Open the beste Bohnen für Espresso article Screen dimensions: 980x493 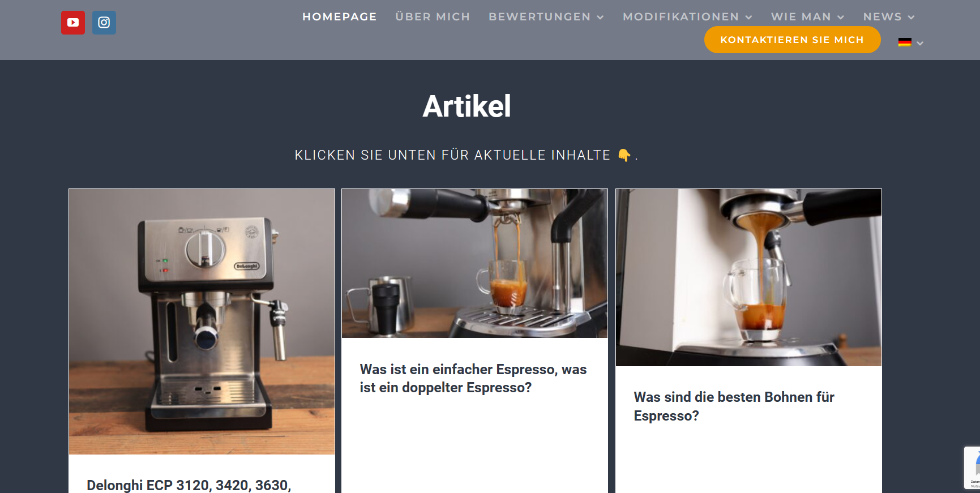(734, 406)
